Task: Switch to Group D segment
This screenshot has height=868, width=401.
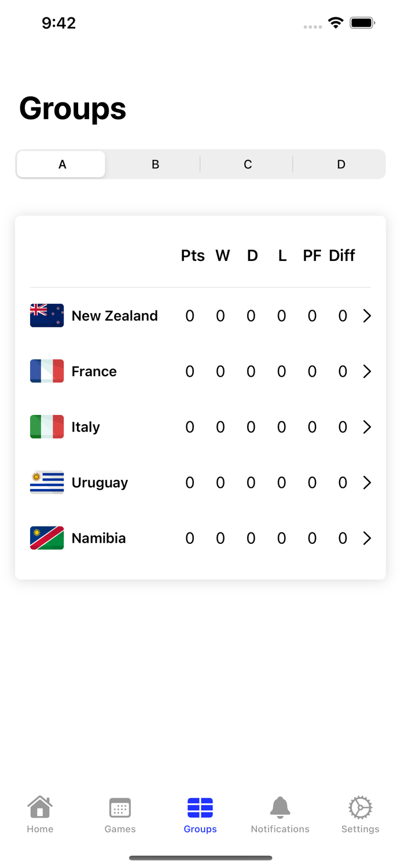Action: click(x=341, y=164)
